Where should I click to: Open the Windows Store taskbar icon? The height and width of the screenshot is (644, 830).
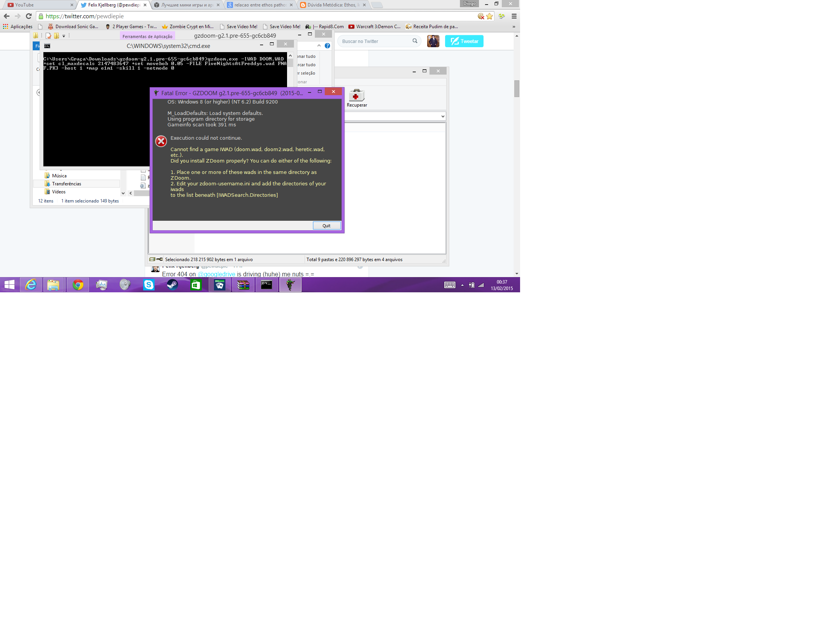click(x=196, y=285)
